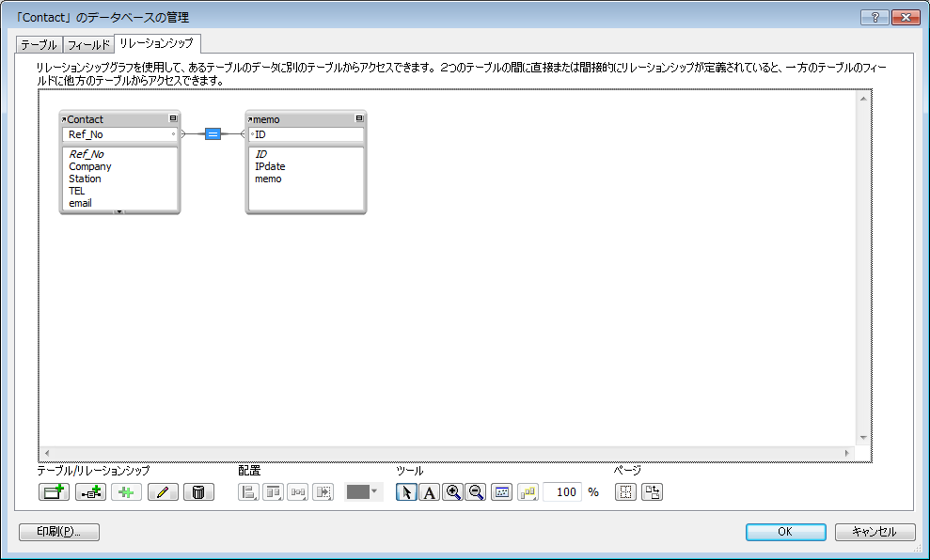Select the zoom in magnifier tool
This screenshot has height=560, width=930.
[x=452, y=491]
